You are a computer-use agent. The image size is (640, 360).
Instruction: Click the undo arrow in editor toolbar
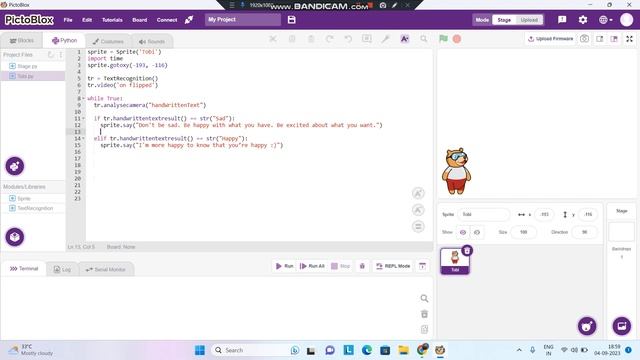click(x=348, y=39)
